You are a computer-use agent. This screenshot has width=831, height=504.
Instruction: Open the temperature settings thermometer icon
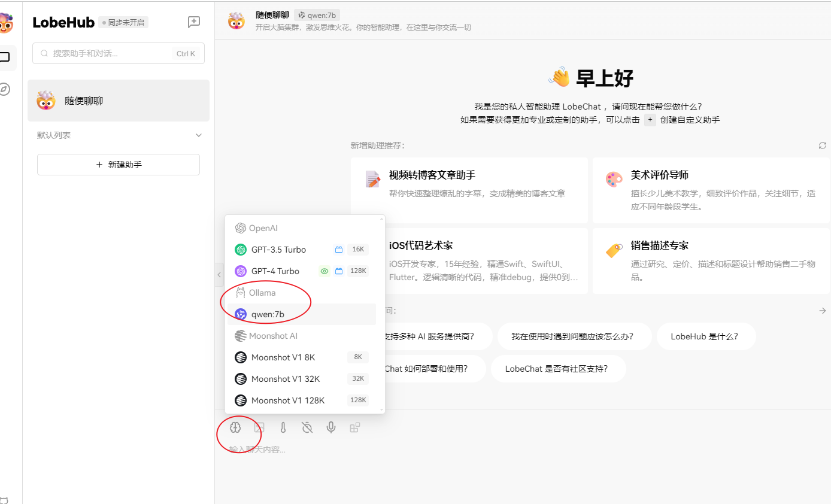[x=283, y=427]
